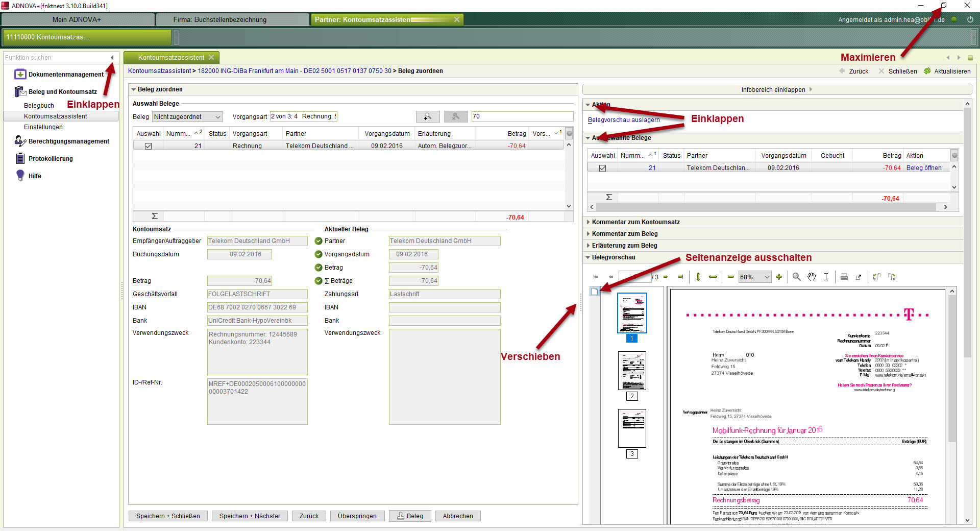Click Speichern + Schließen button

pos(168,516)
